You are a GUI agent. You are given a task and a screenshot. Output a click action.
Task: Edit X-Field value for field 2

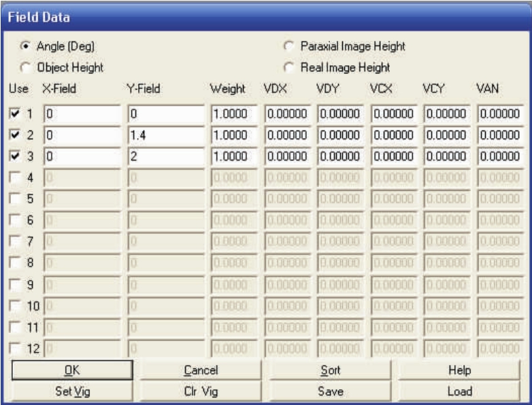[x=82, y=135]
